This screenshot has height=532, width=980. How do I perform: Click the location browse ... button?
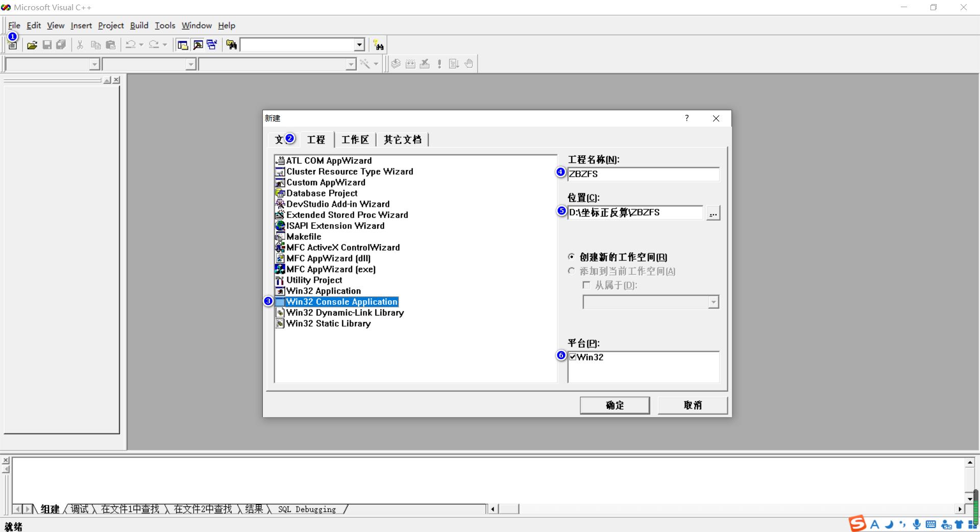(713, 213)
